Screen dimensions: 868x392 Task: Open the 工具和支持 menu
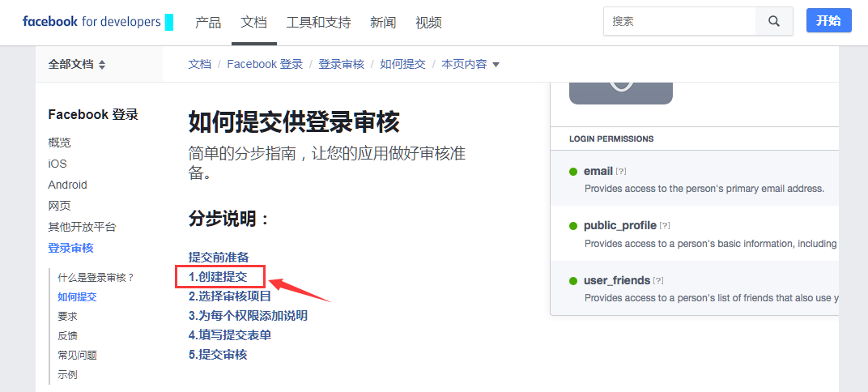318,23
